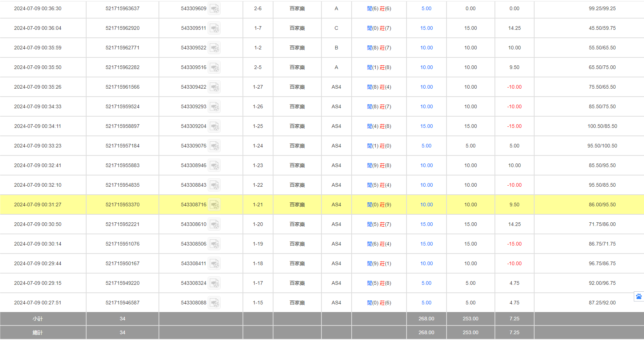The width and height of the screenshot is (644, 340).
Task: Click video icon beside 543309204
Action: pyautogui.click(x=215, y=126)
